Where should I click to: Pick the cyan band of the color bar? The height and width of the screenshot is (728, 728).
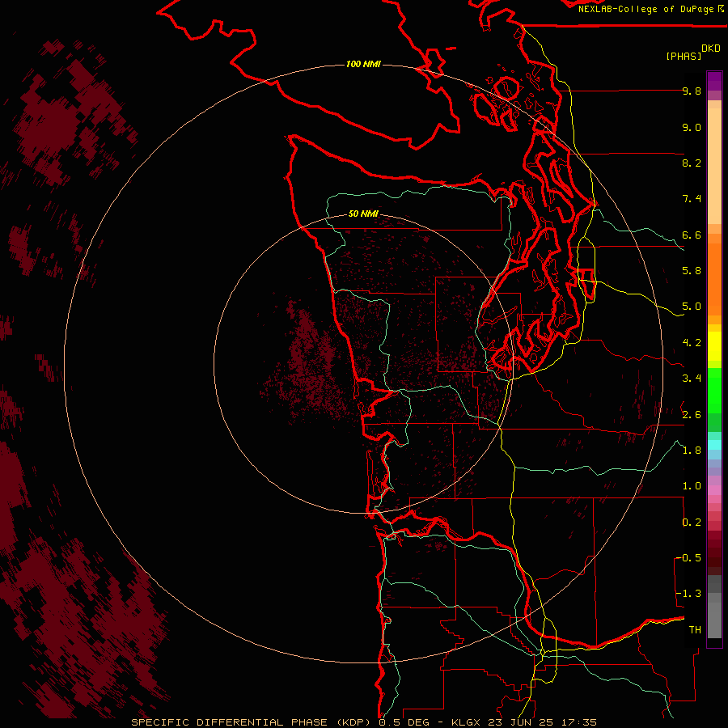(714, 445)
